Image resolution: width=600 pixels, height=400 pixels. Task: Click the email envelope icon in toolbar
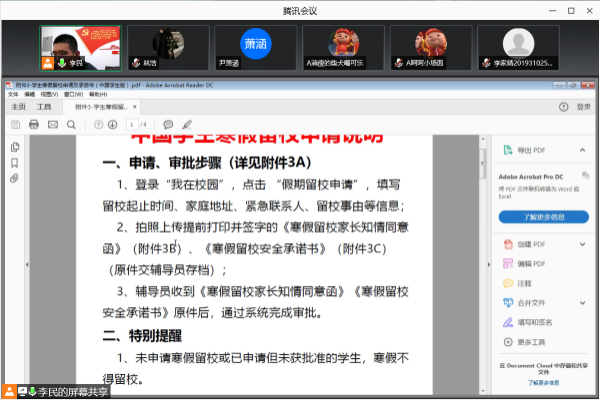pos(55,124)
